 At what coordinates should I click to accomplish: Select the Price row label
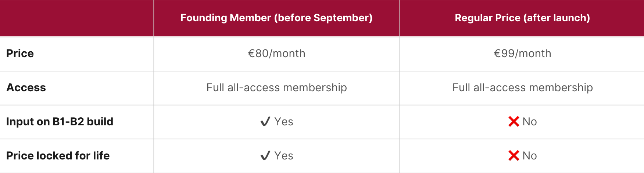coord(20,54)
